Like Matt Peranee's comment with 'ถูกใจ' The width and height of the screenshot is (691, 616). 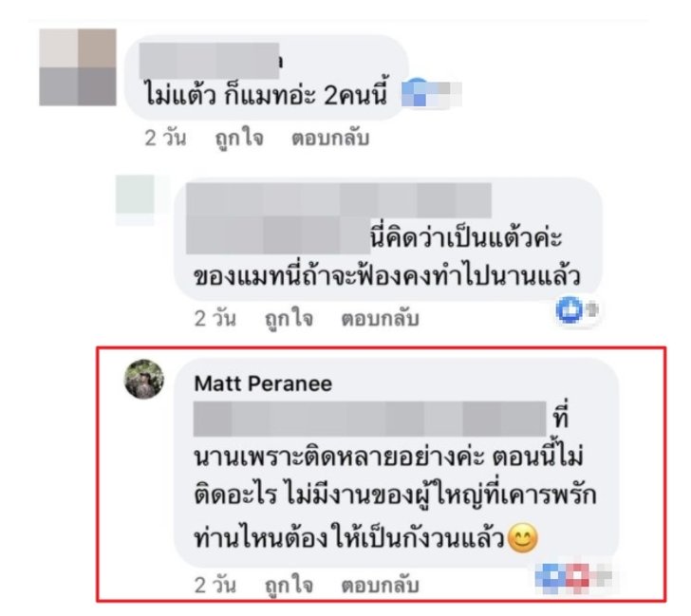pos(289,586)
